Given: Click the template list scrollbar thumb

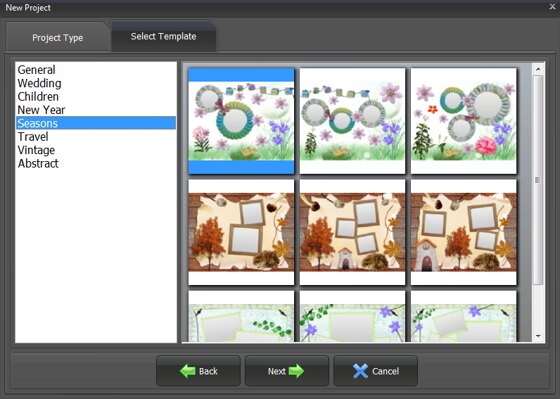Looking at the screenshot, I should pos(538,180).
